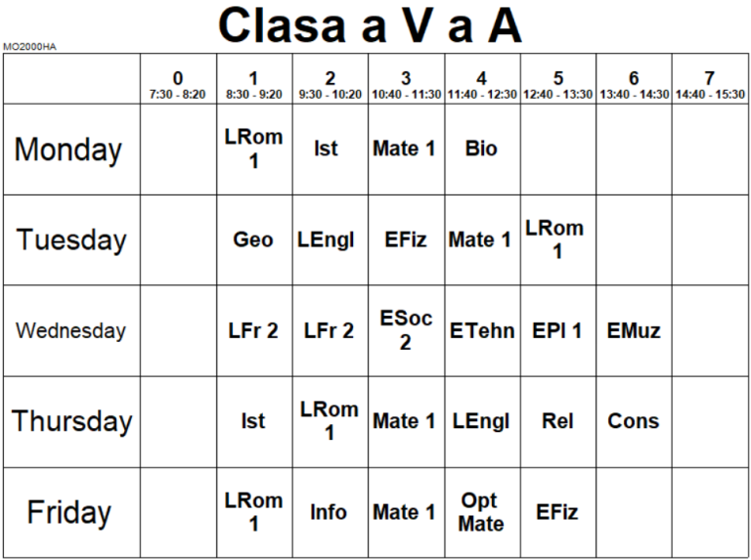Click Friday's Info lesson cell
Image resolution: width=751 pixels, height=560 pixels.
pyautogui.click(x=329, y=512)
